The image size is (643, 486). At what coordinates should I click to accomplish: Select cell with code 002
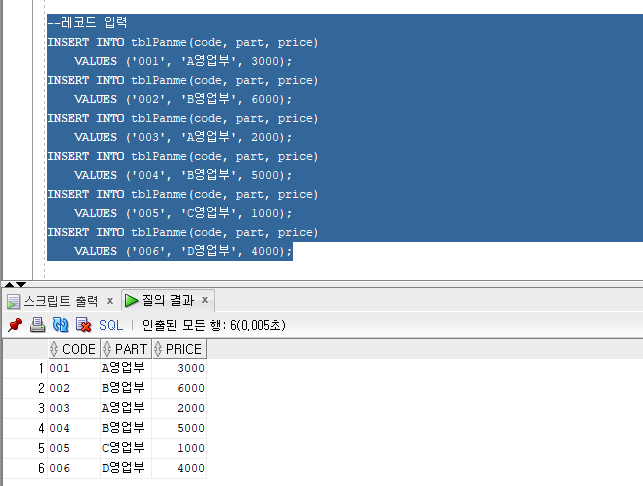pos(74,388)
